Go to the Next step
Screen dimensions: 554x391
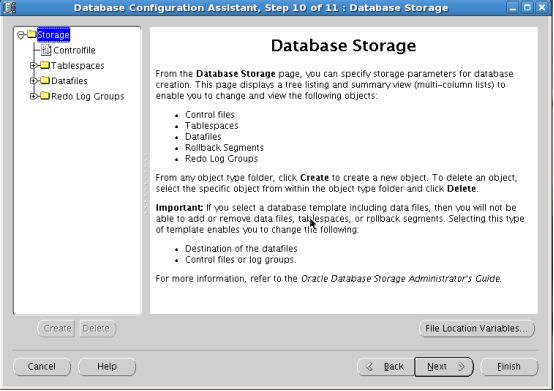(x=444, y=367)
